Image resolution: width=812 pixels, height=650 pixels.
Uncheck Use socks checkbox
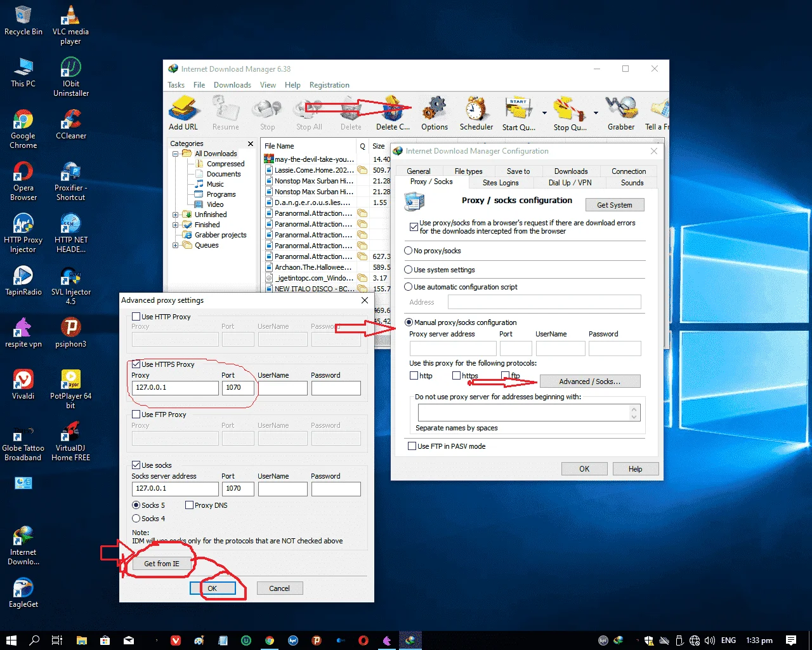tap(136, 465)
